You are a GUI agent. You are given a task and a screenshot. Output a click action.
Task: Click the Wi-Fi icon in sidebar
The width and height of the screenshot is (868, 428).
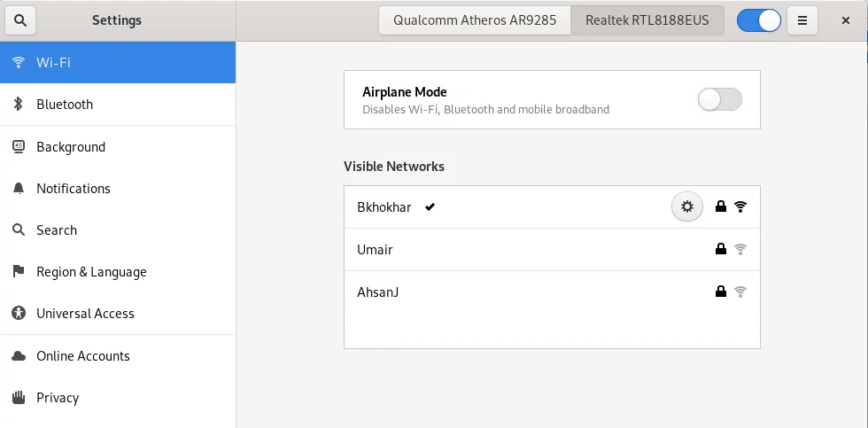19,63
